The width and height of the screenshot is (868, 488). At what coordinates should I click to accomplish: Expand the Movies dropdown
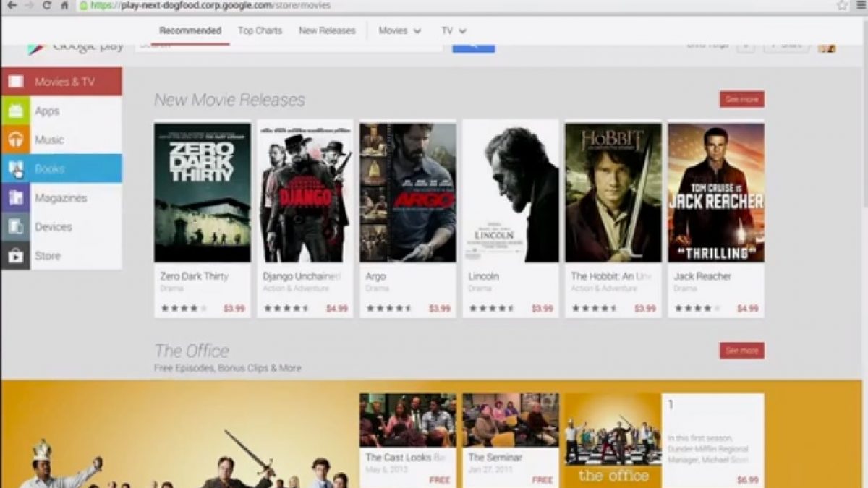tap(400, 30)
